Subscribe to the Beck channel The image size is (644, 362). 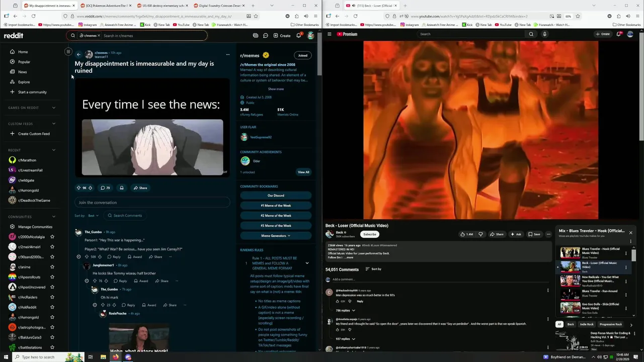[x=370, y=234]
